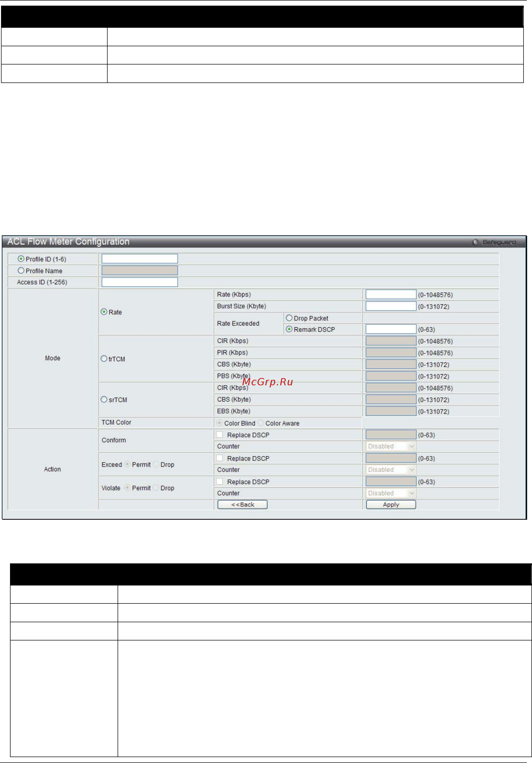The height and width of the screenshot is (763, 532).
Task: Focus the Profile ID input field
Action: click(139, 258)
